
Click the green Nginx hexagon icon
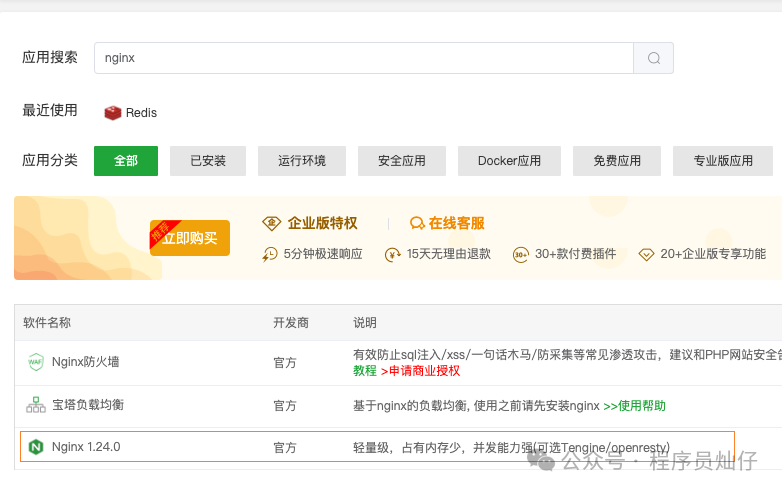click(x=36, y=447)
